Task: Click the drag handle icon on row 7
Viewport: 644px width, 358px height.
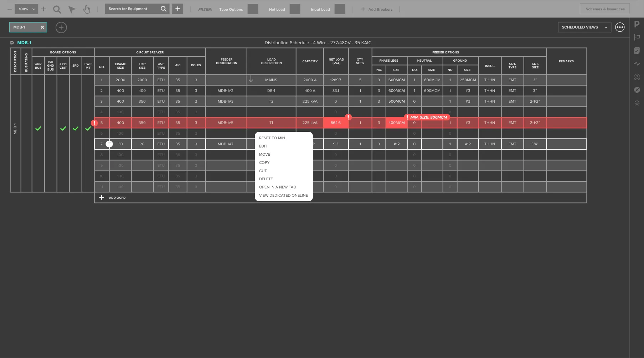Action: (x=109, y=144)
